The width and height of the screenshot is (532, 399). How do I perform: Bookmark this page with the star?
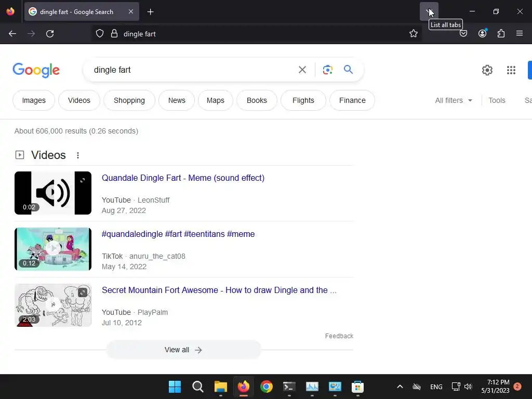point(413,34)
